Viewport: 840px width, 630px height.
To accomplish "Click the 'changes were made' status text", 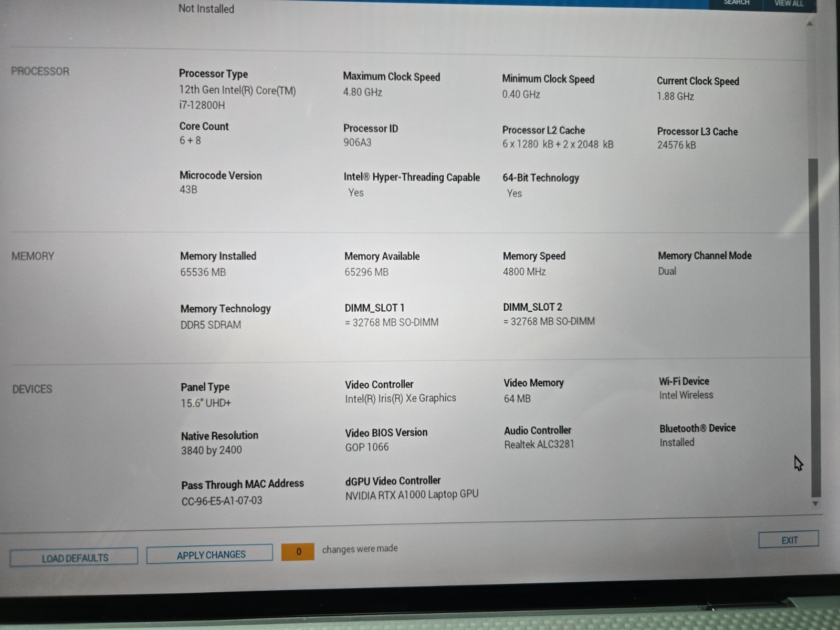I will 360,549.
